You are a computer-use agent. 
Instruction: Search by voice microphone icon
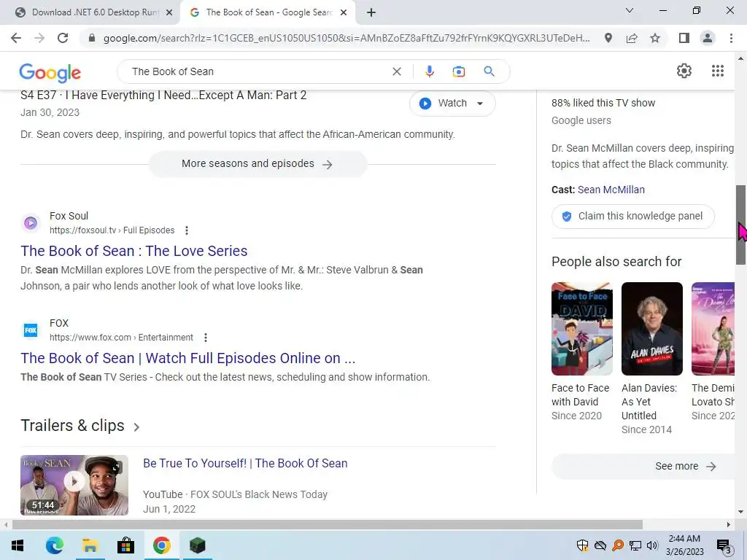[x=429, y=71]
